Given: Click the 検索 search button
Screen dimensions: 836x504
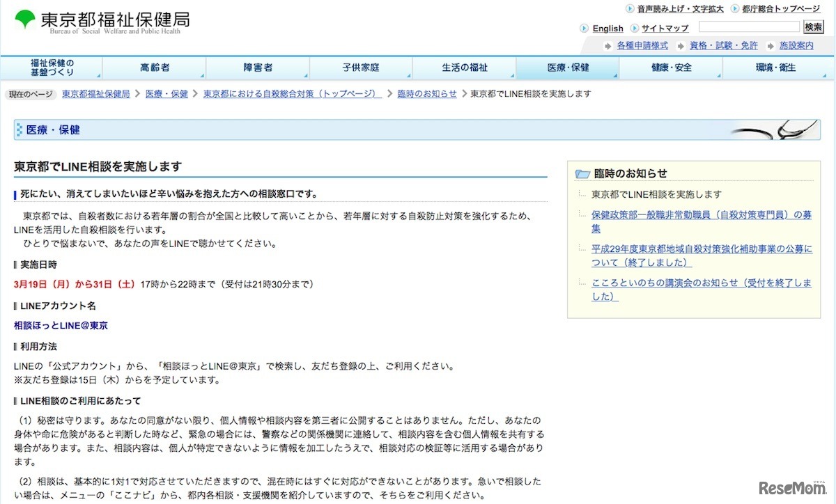Looking at the screenshot, I should (814, 26).
